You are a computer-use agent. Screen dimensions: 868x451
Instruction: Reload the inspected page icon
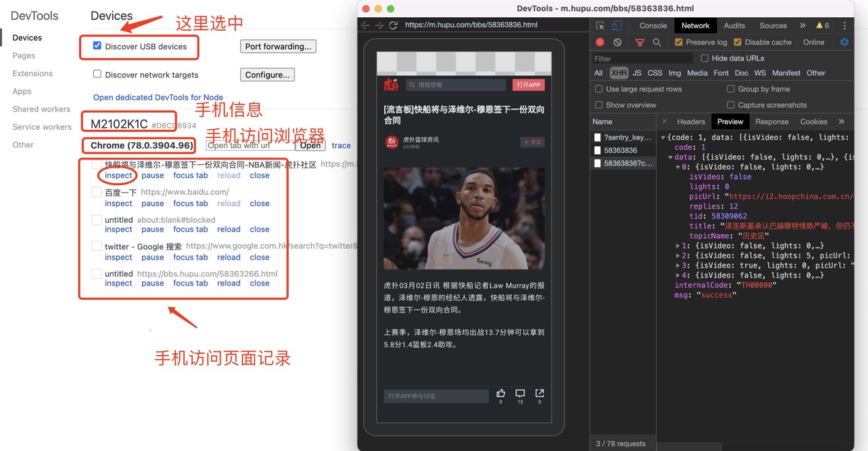[x=393, y=25]
